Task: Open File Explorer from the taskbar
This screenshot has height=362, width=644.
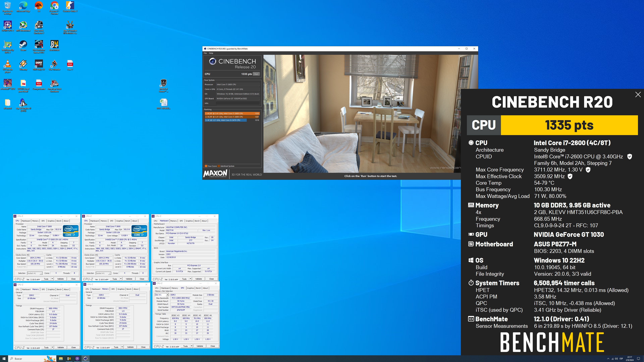Action: coord(61,358)
